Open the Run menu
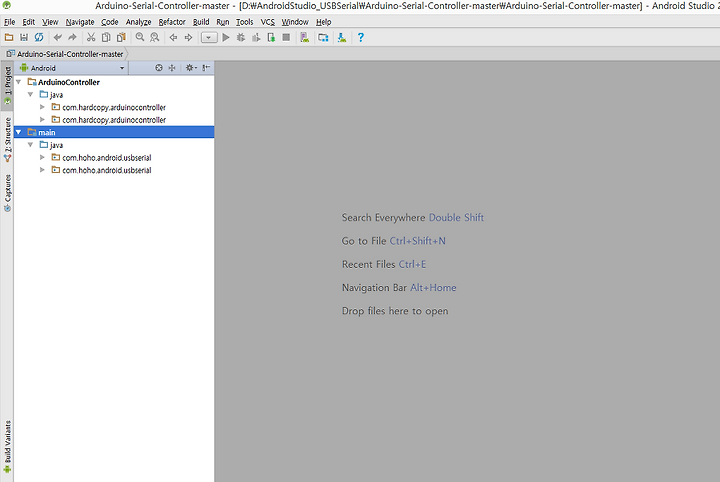720x482 pixels. [223, 22]
